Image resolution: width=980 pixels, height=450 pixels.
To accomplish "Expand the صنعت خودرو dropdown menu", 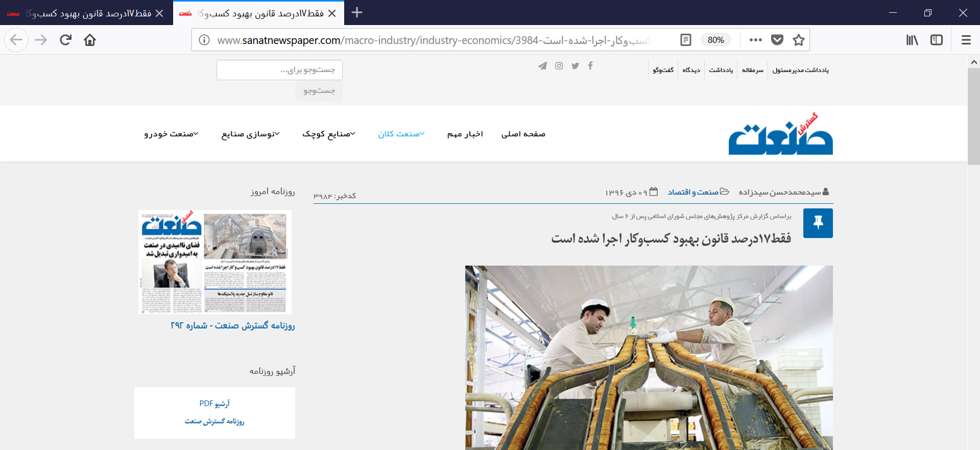I will (x=171, y=134).
